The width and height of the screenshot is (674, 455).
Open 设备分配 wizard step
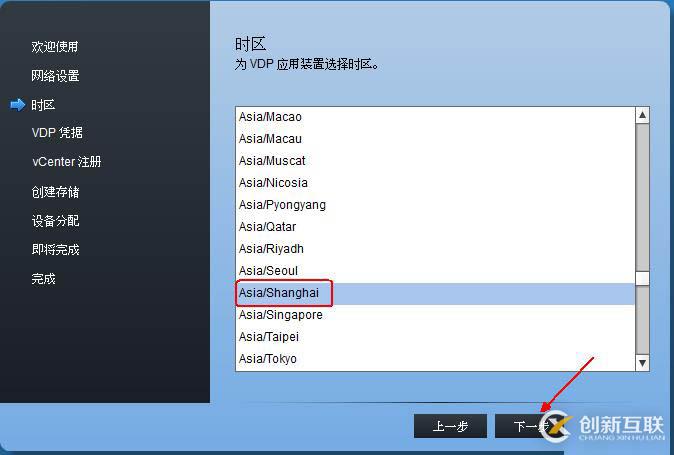pyautogui.click(x=55, y=221)
